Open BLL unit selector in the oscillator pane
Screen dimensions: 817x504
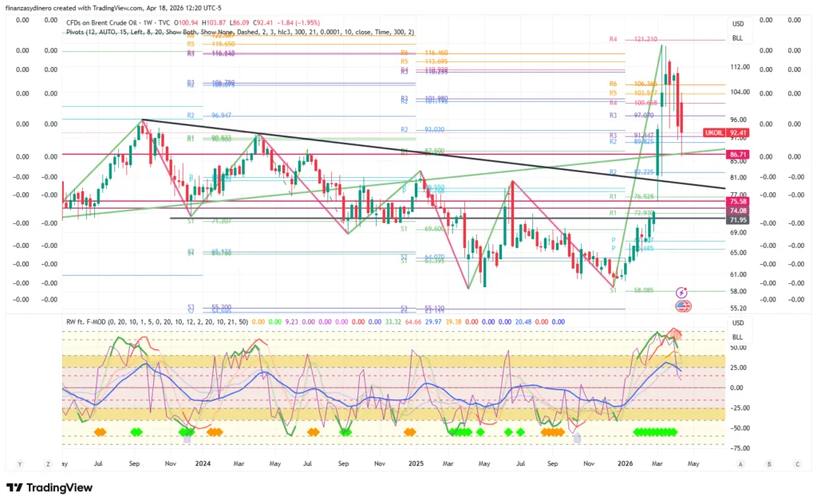tap(737, 337)
